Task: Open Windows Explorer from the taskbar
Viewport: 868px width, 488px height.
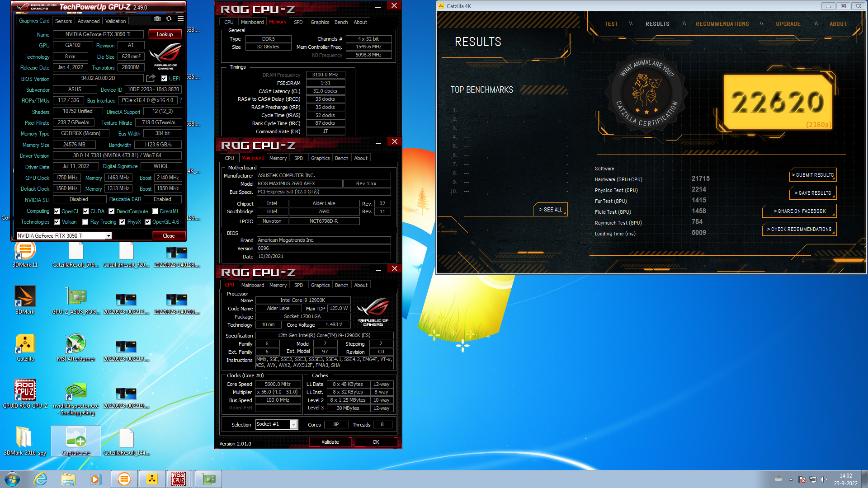Action: (68, 479)
